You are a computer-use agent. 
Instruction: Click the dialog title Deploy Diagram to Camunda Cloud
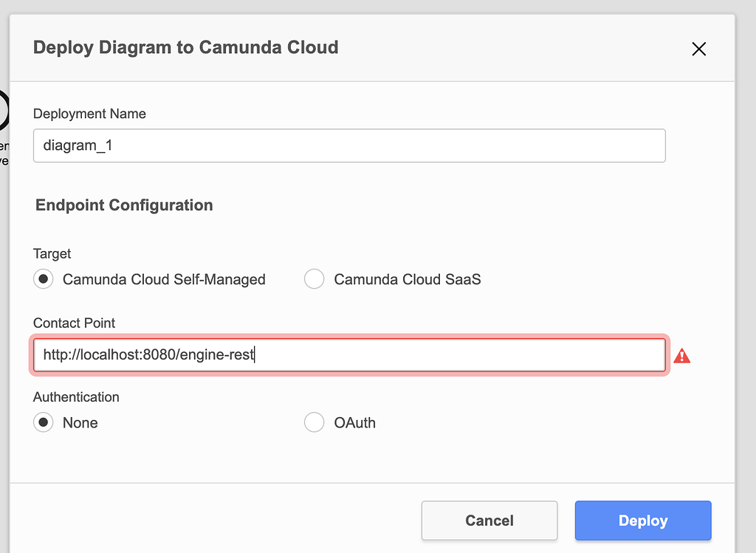pyautogui.click(x=185, y=47)
